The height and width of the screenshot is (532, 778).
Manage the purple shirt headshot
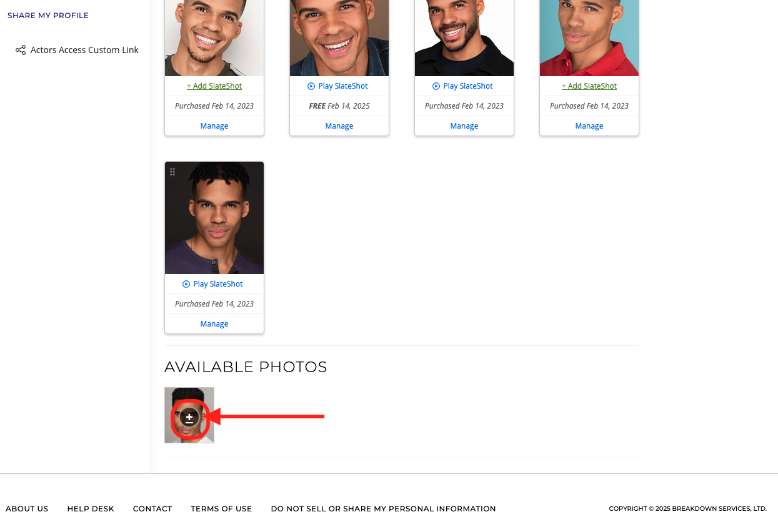point(214,324)
